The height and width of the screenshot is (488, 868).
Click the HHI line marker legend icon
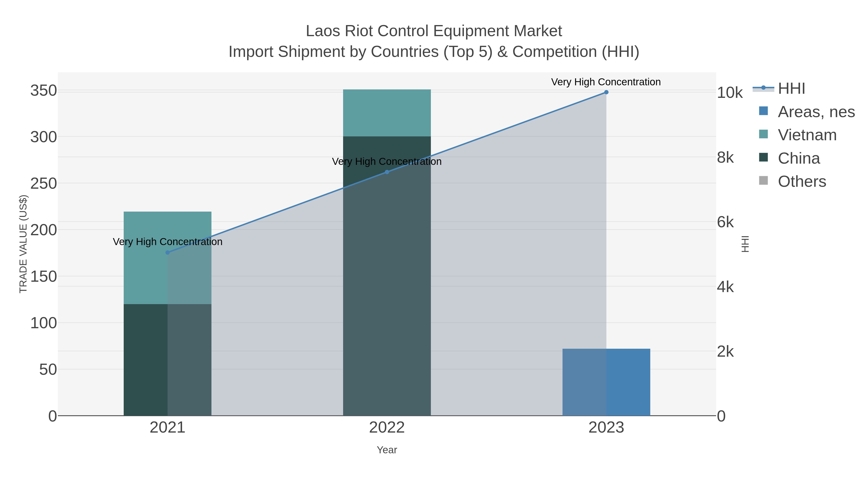763,88
